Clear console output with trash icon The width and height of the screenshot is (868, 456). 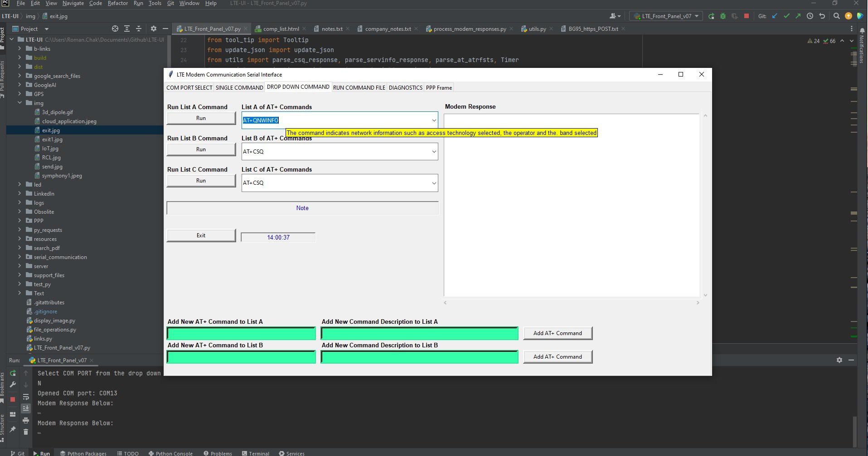tap(26, 432)
